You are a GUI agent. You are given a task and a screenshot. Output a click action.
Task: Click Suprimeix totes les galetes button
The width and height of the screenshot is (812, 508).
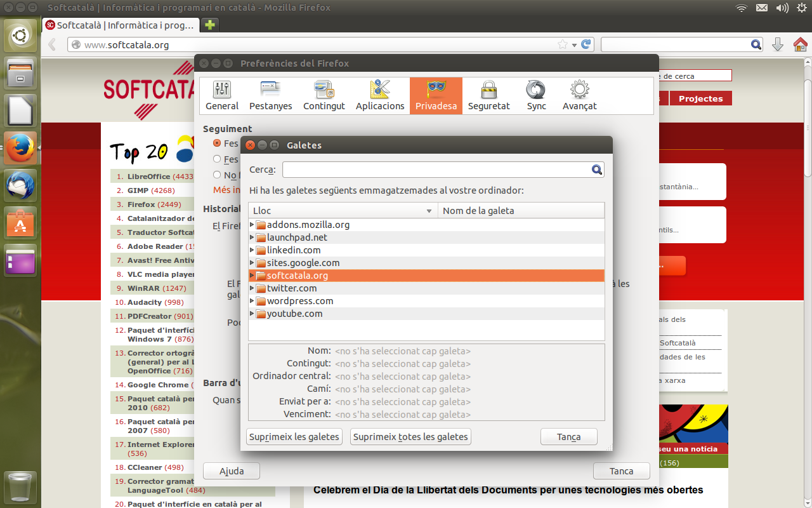410,437
